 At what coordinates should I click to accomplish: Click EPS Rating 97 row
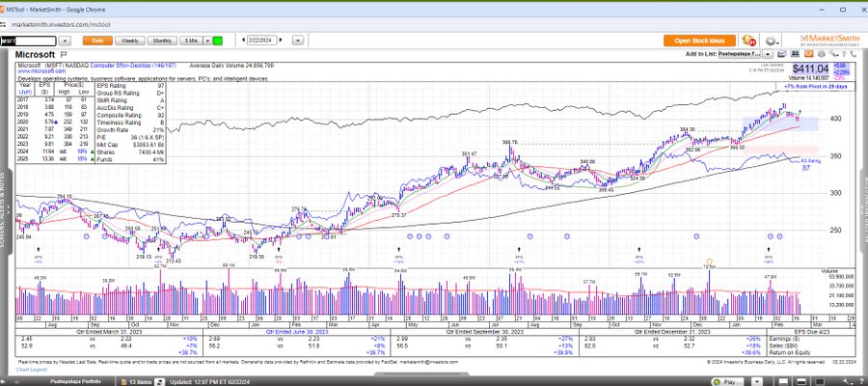pyautogui.click(x=132, y=86)
